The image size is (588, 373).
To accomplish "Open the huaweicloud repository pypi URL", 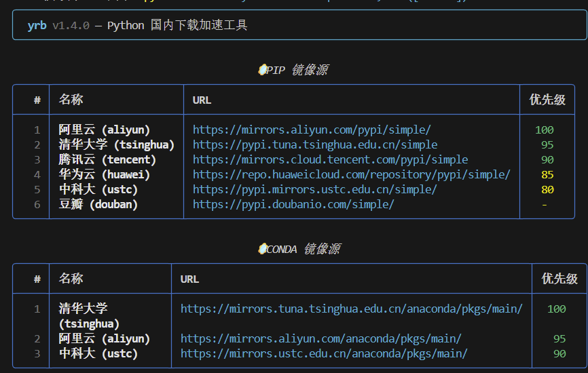I will point(352,175).
